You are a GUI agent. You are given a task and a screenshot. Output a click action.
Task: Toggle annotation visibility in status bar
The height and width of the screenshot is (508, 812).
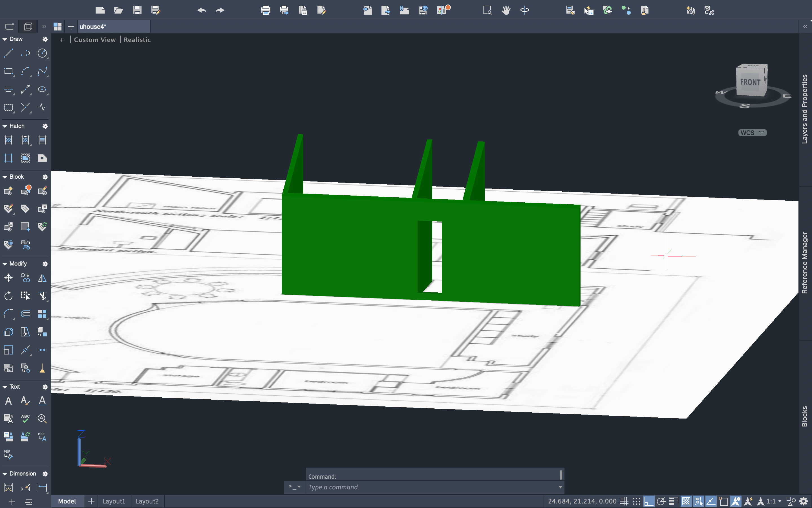pos(736,501)
